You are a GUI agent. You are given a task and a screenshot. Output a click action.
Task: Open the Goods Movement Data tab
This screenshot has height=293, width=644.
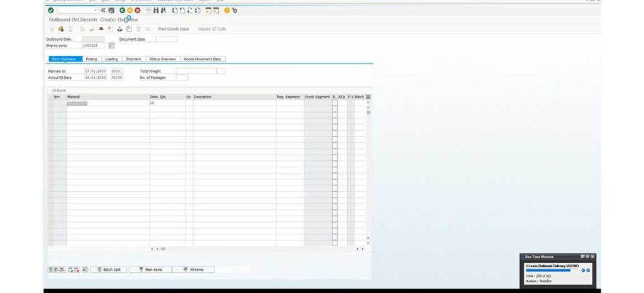pos(202,59)
